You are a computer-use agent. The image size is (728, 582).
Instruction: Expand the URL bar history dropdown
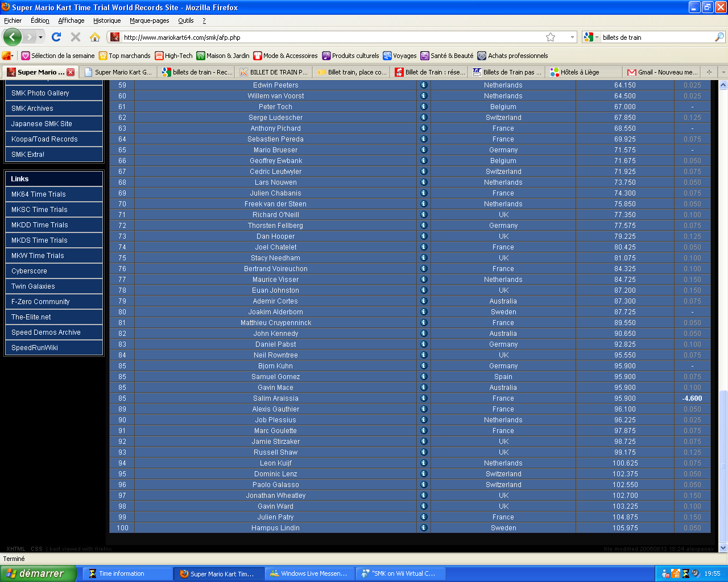[x=572, y=37]
